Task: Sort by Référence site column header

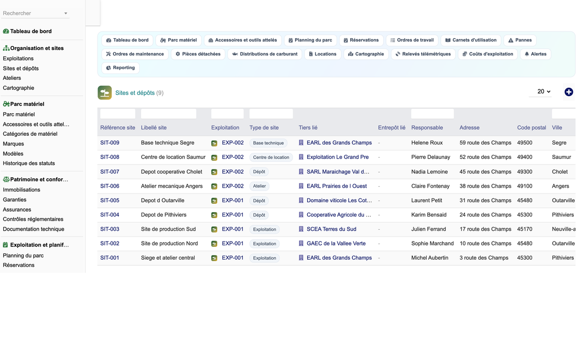Action: point(118,127)
